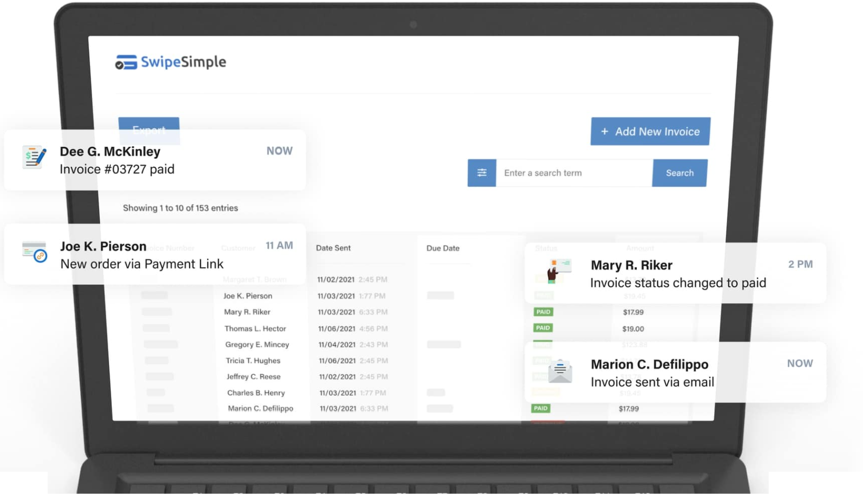Image resolution: width=863 pixels, height=504 pixels.
Task: Click PAID status badge for $19.00 invoice
Action: click(x=543, y=328)
